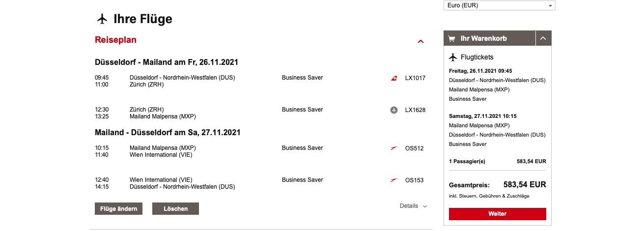Click Business Saver fare for Zürich–Mailand leg
Screen dimensions: 644x231
pyautogui.click(x=302, y=110)
